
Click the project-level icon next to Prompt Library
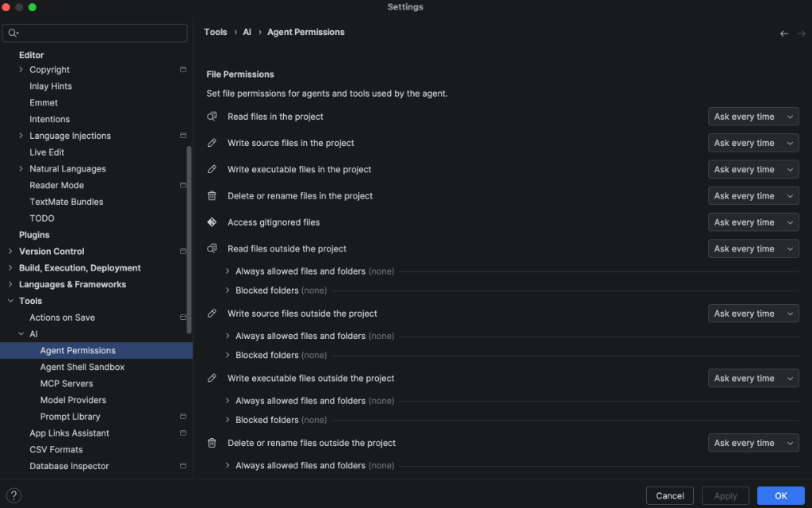(x=183, y=417)
